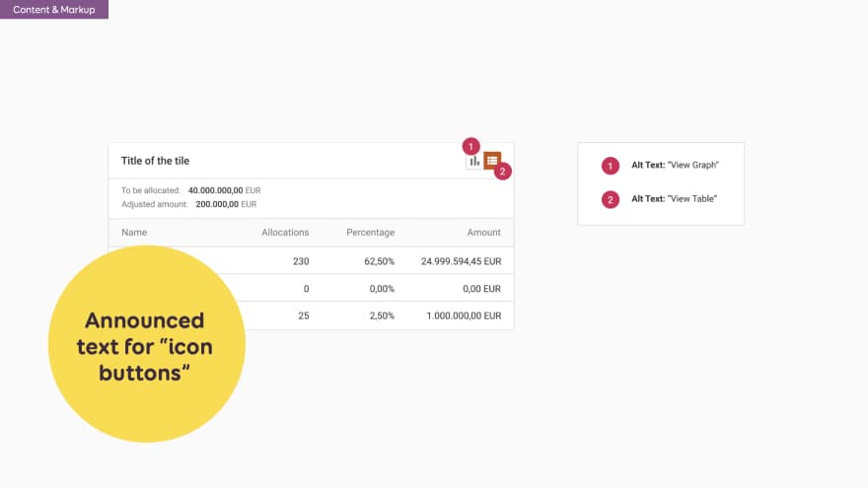
Task: Select the Percentage column header
Action: click(x=370, y=233)
